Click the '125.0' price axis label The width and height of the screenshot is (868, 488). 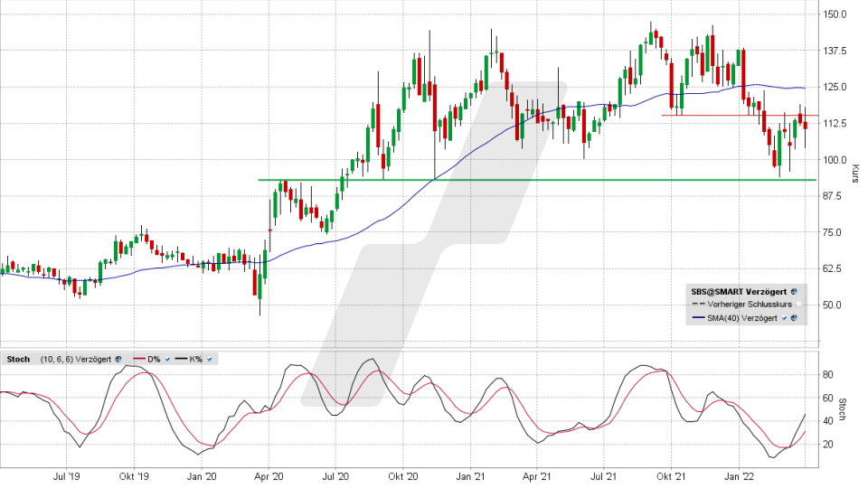click(835, 87)
